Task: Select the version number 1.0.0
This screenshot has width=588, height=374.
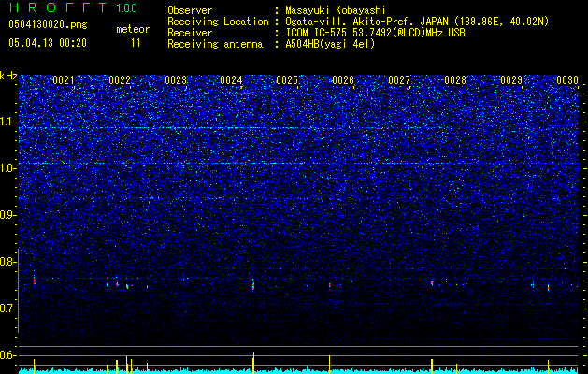Action: [x=126, y=7]
